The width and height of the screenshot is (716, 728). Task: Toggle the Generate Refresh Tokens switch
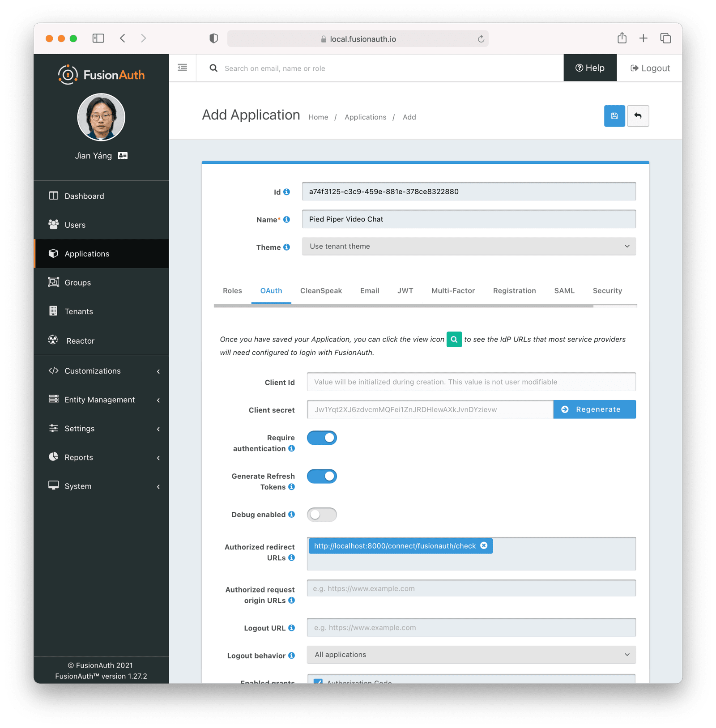tap(322, 476)
